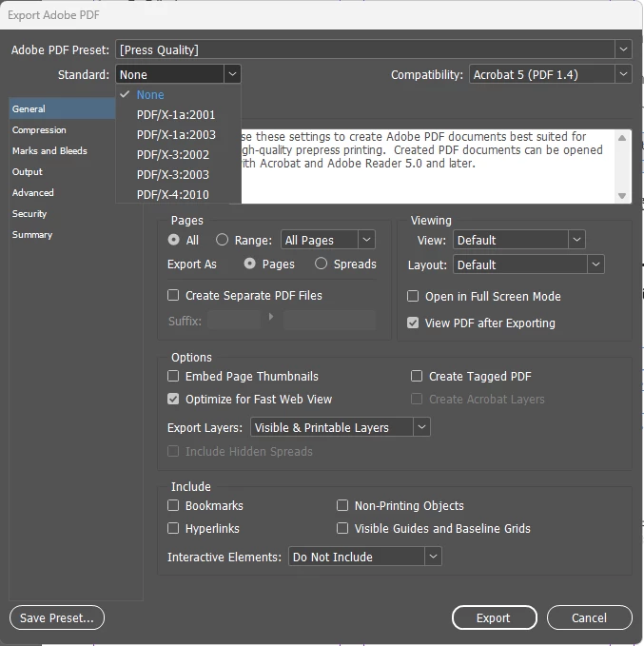
Task: Enable Open in Full Screen Mode
Action: point(413,296)
